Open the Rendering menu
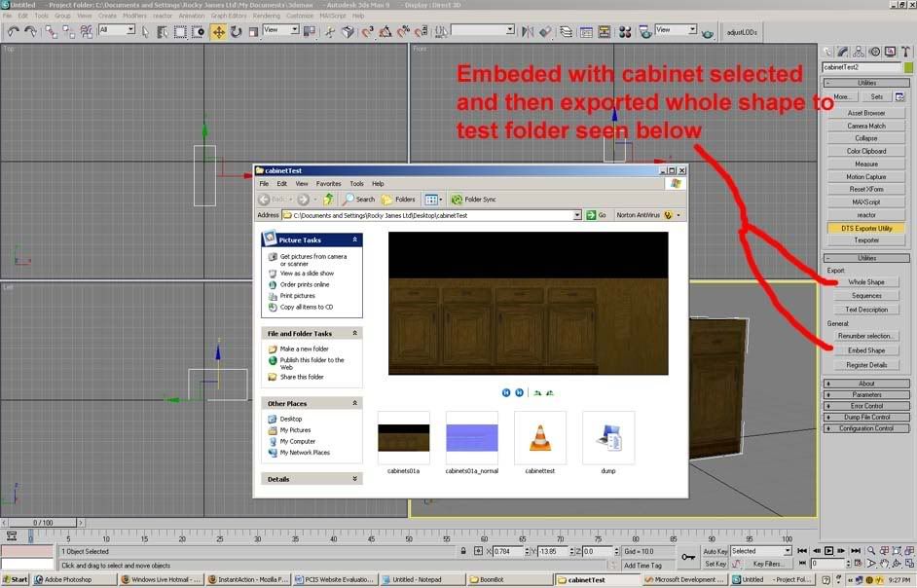Viewport: 917px width, 588px height. (x=266, y=16)
